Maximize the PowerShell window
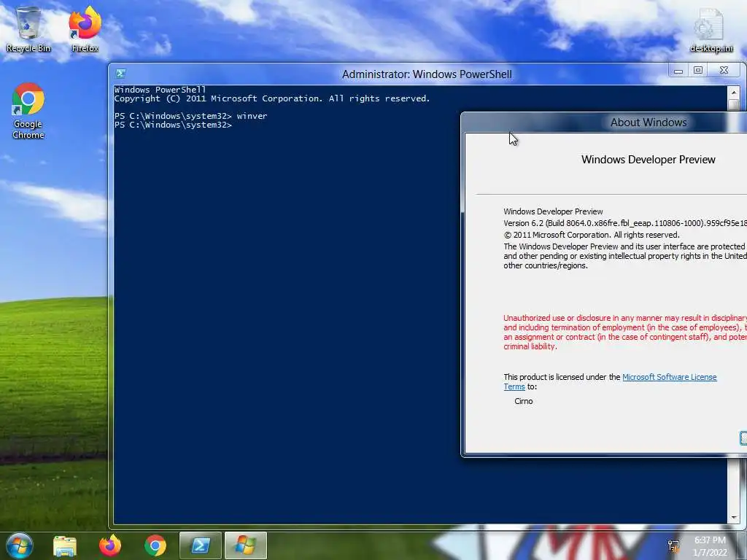The image size is (747, 560). coord(698,71)
